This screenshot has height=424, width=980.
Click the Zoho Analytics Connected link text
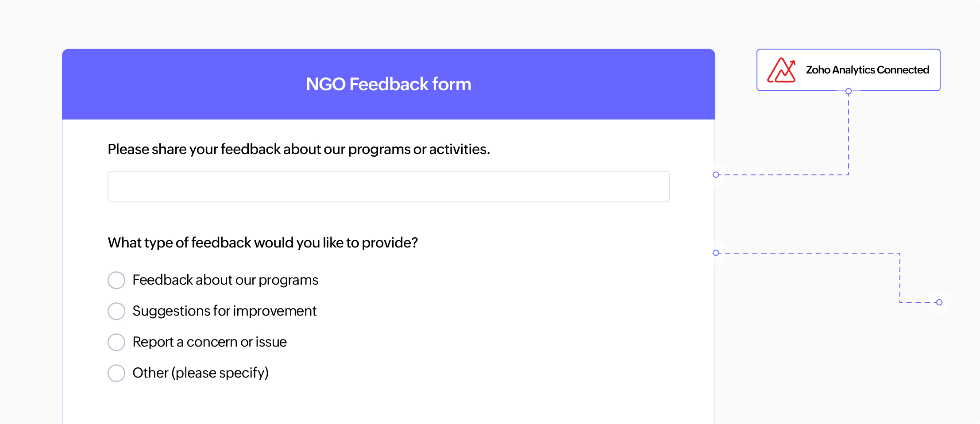(868, 69)
